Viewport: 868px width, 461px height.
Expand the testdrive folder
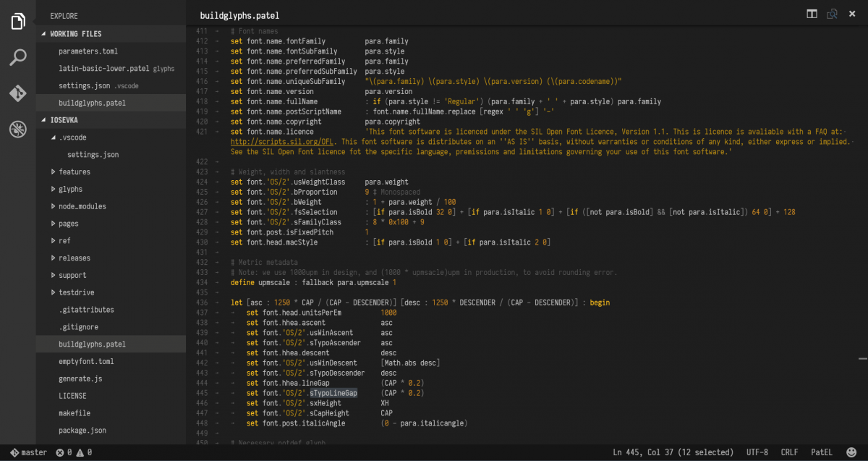point(111,292)
